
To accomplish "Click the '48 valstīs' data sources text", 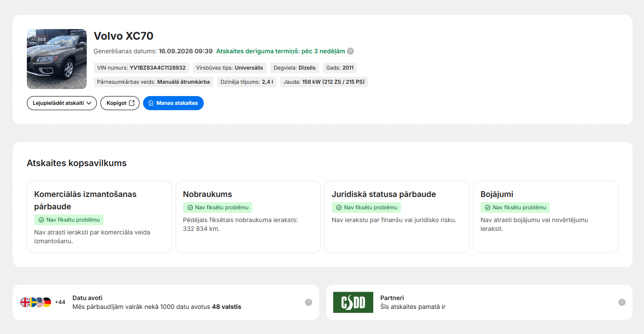I will pyautogui.click(x=227, y=307).
